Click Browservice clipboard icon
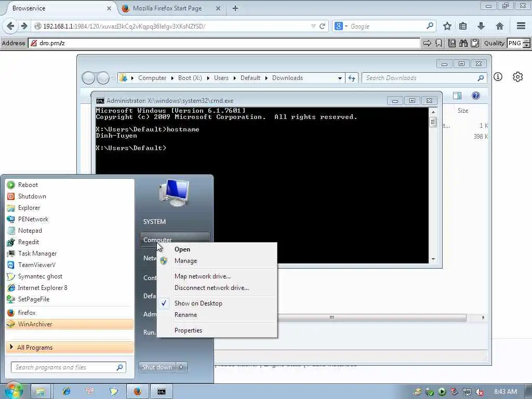Screen dimensions: 532x399 (475, 43)
